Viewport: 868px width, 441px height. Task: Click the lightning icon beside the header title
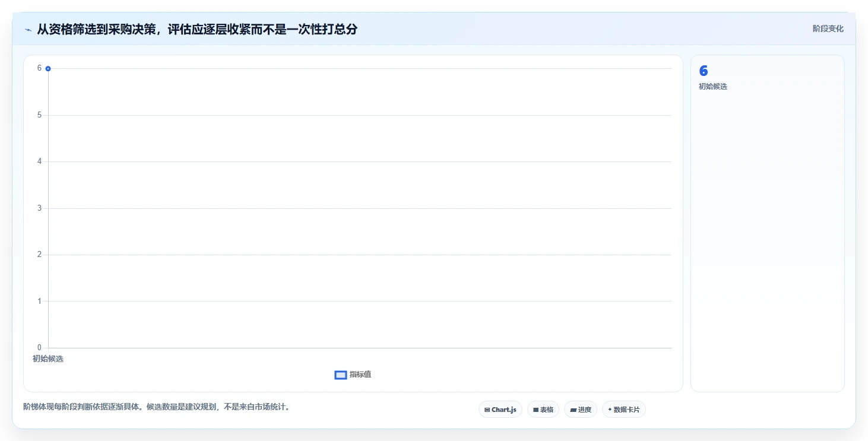coord(28,30)
